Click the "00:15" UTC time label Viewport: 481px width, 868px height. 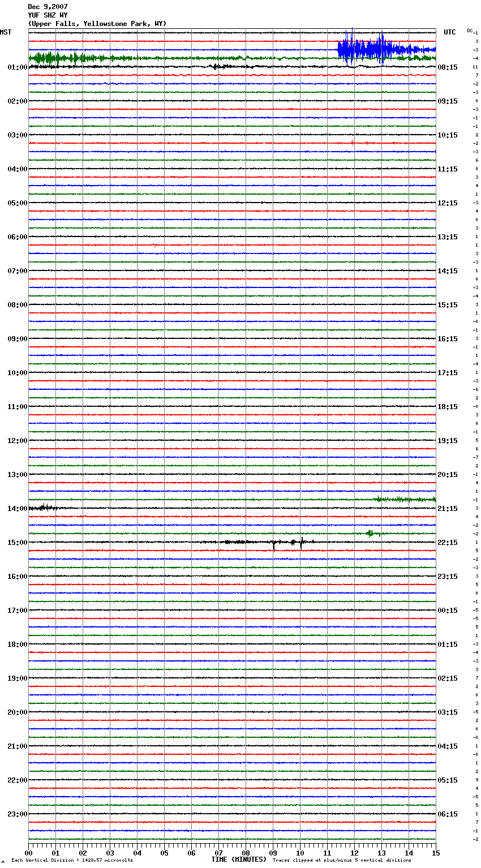(448, 611)
